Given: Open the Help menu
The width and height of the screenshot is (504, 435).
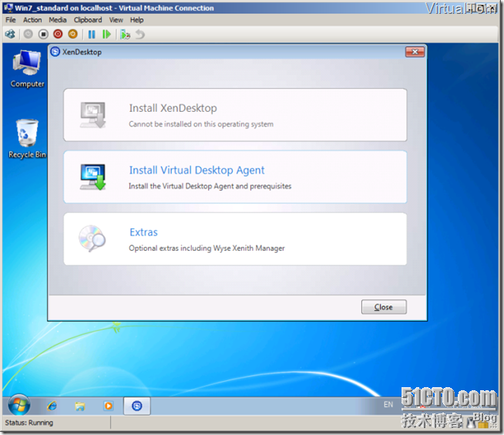Looking at the screenshot, I should click(136, 20).
